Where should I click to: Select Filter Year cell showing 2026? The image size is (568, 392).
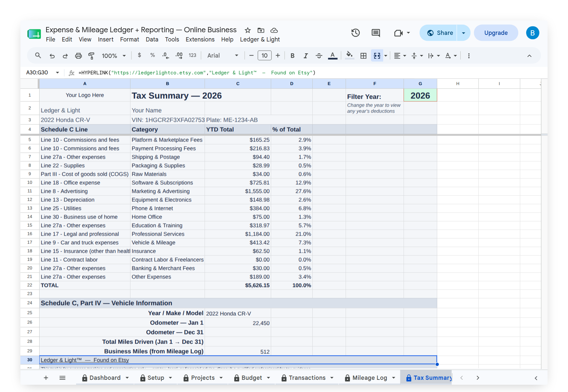pyautogui.click(x=420, y=95)
